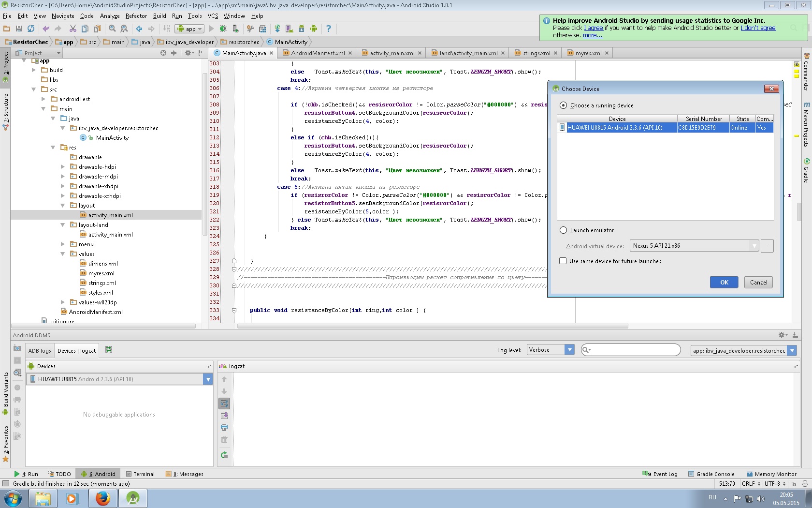Screen dimensions: 812x508
Task: Click the editor vertical scrollbar thumb
Action: click(799, 211)
